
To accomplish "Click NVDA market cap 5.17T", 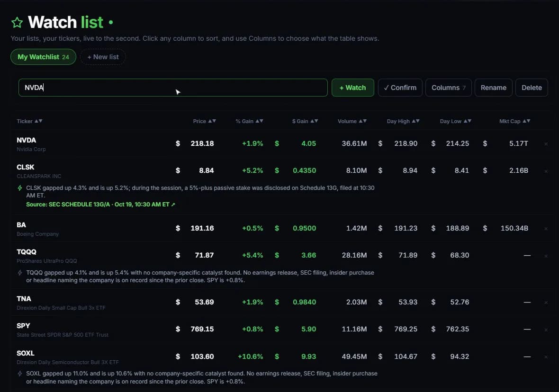I will coord(519,143).
